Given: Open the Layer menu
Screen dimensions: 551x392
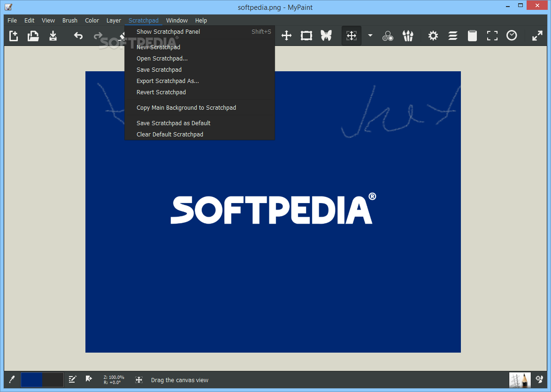Looking at the screenshot, I should (114, 20).
